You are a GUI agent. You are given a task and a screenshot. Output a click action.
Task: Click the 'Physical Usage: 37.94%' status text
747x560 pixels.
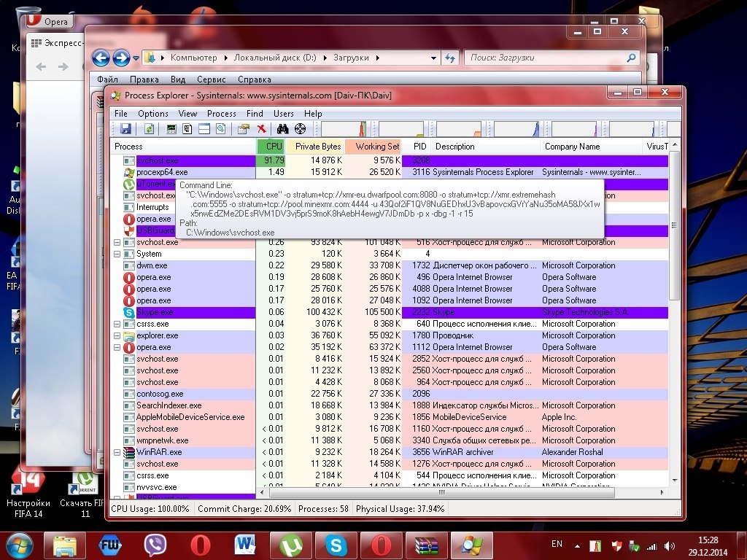400,509
